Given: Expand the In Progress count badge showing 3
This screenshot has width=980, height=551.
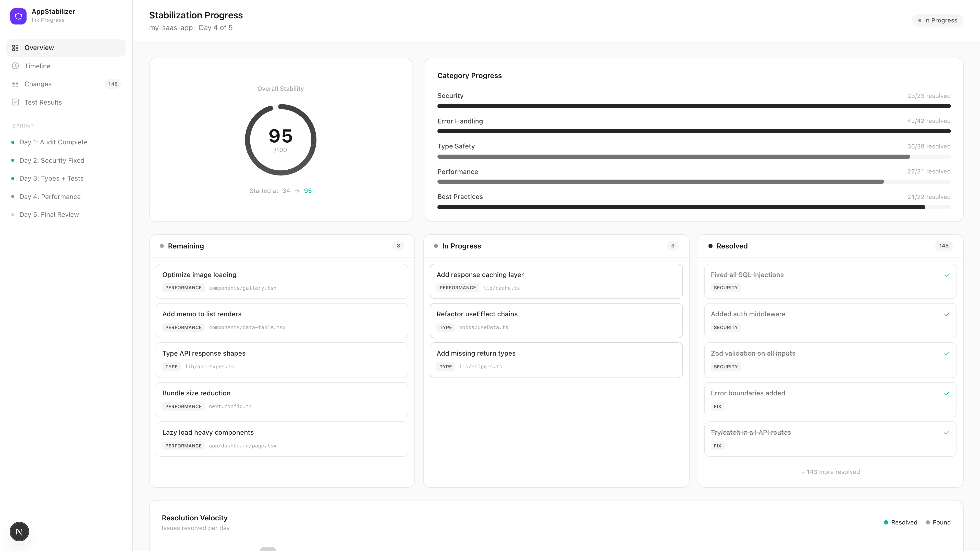Looking at the screenshot, I should click(673, 246).
